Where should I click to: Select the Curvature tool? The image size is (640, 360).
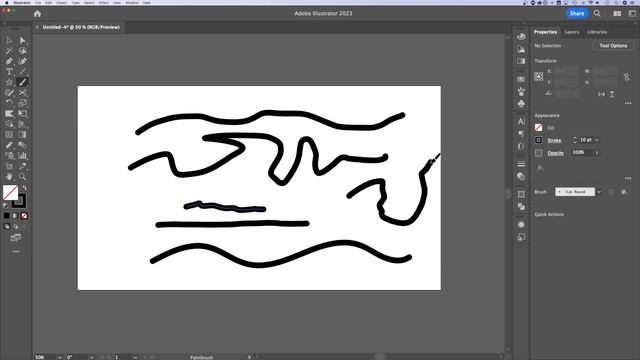tap(22, 61)
